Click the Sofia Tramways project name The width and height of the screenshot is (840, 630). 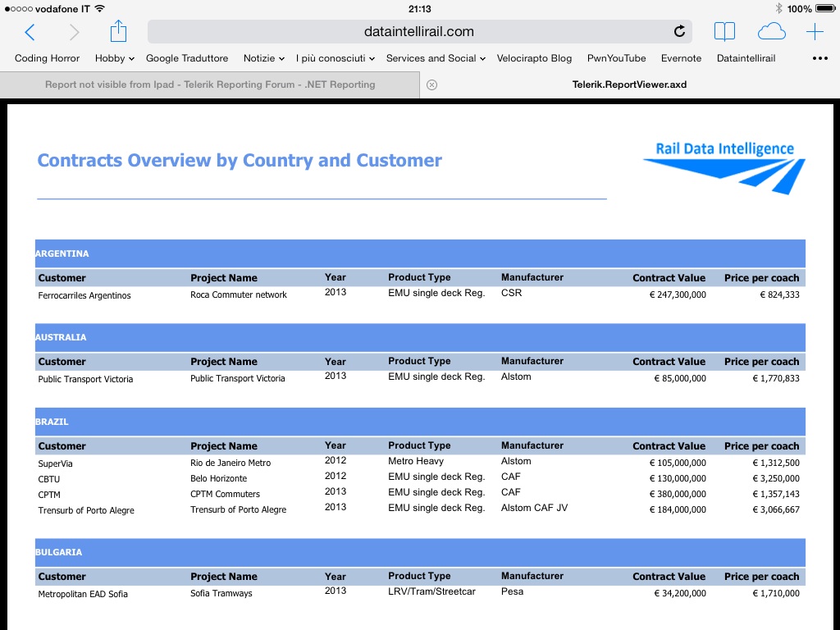click(x=221, y=594)
